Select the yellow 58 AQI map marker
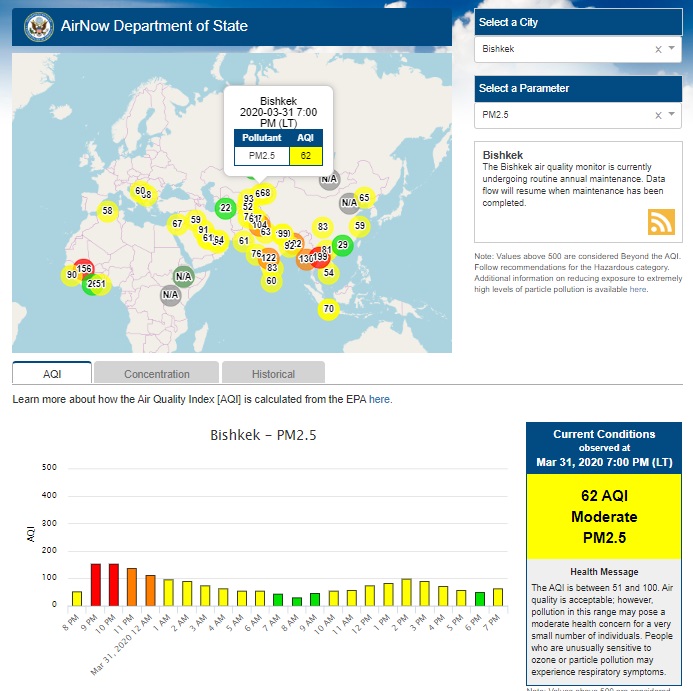The image size is (693, 691). 107,210
